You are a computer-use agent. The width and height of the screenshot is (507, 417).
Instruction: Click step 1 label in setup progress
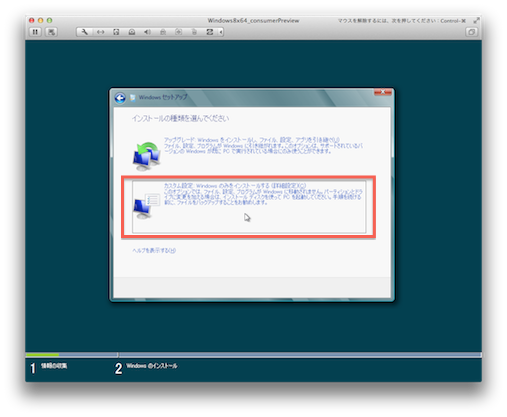[54, 366]
